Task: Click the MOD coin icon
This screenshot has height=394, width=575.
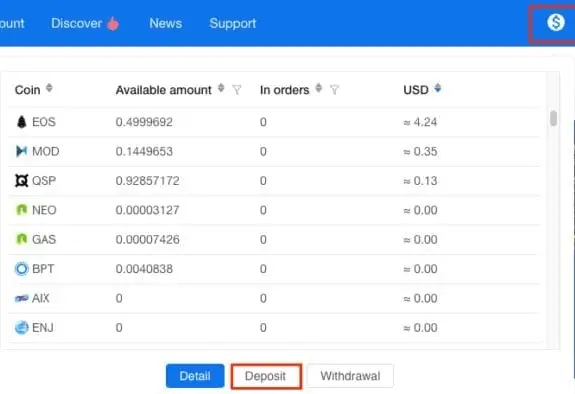Action: point(22,151)
